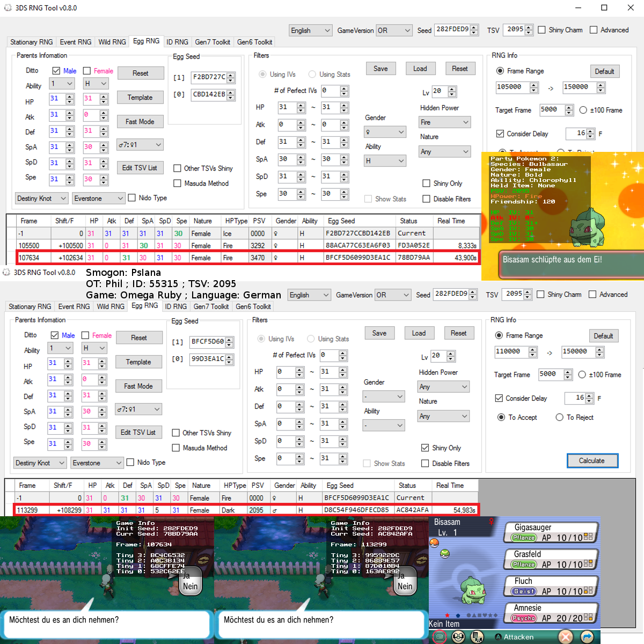This screenshot has width=644, height=644.
Task: Tick the Male checkbox in upper window
Action: coord(56,71)
